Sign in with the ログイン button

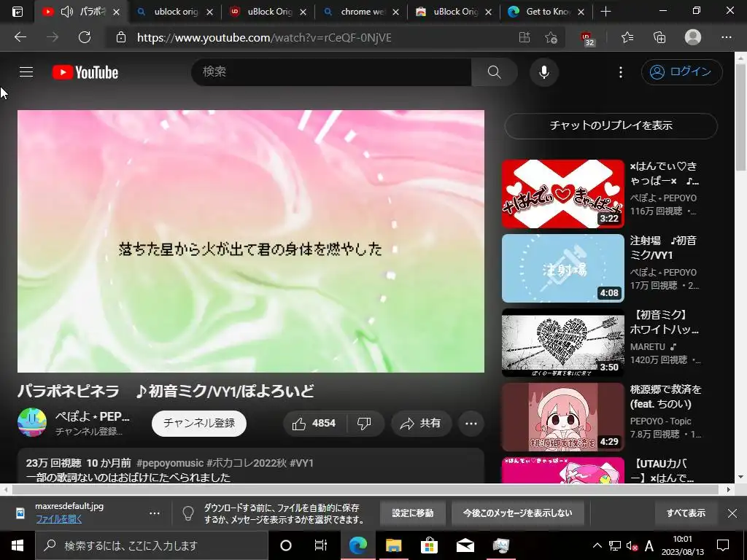(682, 72)
